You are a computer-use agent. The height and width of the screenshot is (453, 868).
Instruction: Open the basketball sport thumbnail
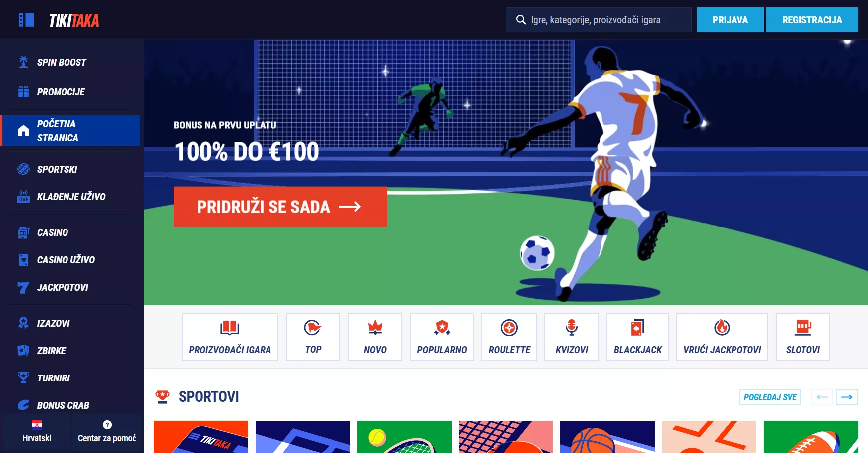607,437
